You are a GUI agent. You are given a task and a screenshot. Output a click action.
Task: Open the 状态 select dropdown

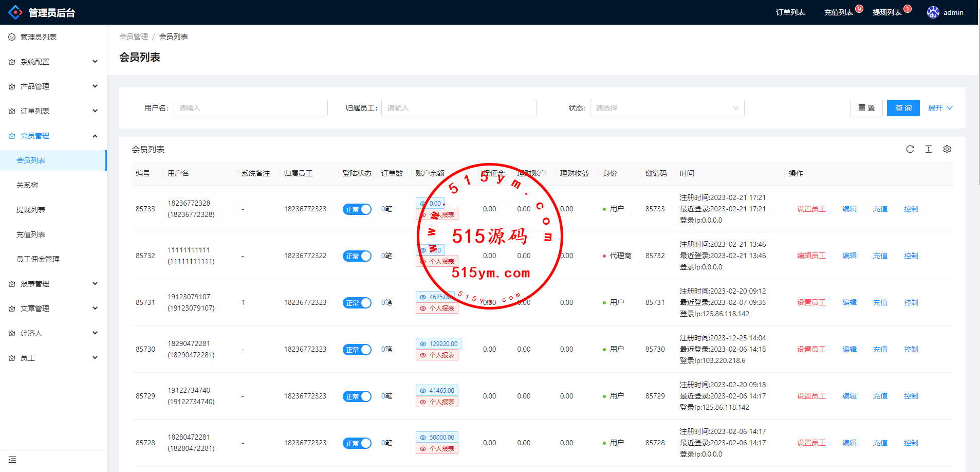tap(667, 108)
